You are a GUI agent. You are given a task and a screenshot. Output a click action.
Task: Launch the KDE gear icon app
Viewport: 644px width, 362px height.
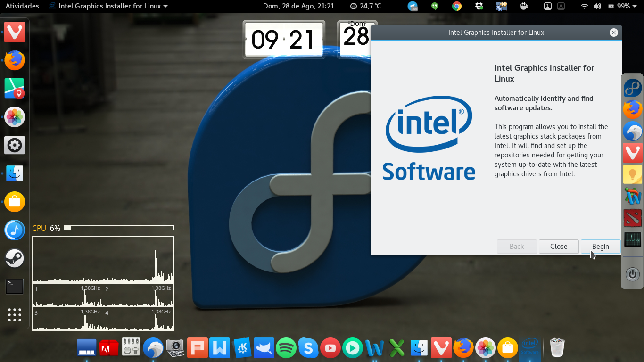click(242, 348)
